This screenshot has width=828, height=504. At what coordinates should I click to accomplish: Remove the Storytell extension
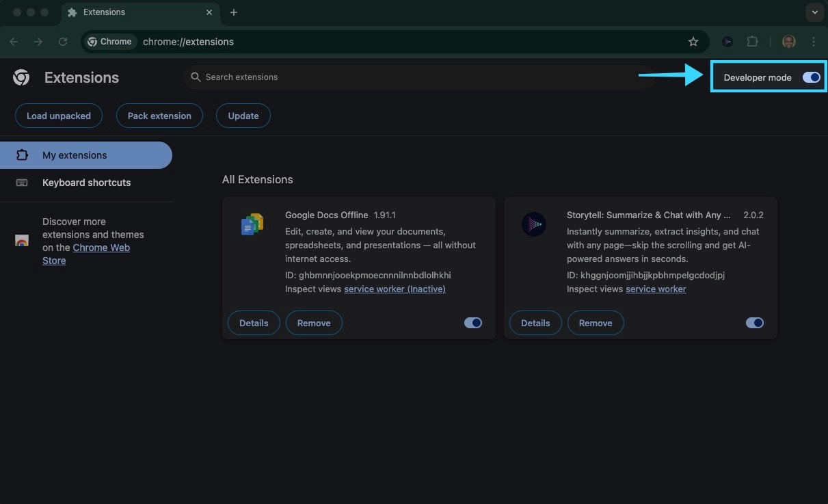point(596,323)
